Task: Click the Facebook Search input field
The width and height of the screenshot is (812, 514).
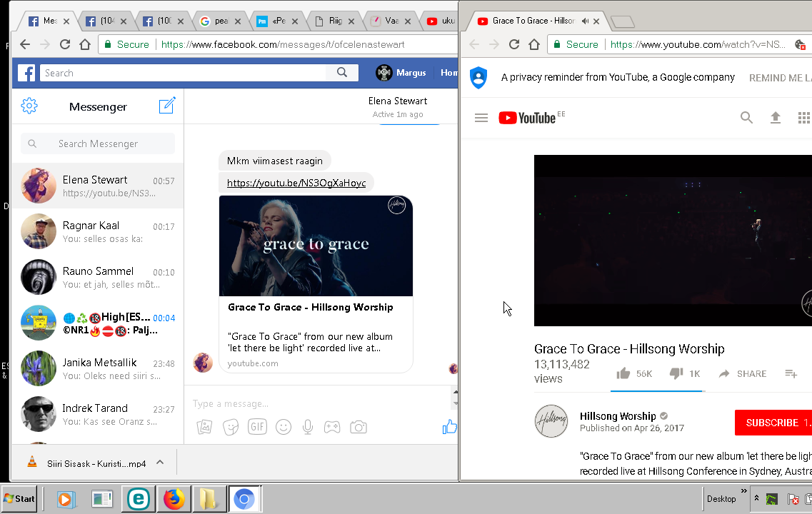Action: coord(184,73)
